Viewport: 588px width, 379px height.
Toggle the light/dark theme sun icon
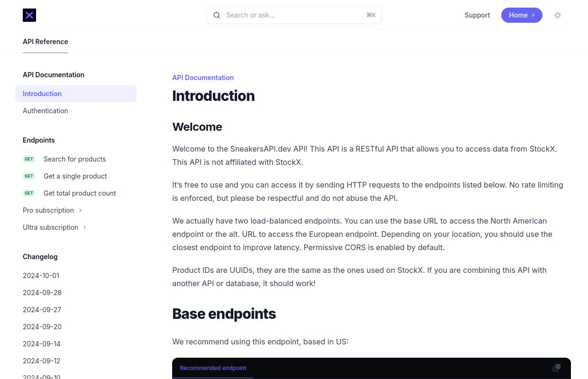click(x=558, y=15)
